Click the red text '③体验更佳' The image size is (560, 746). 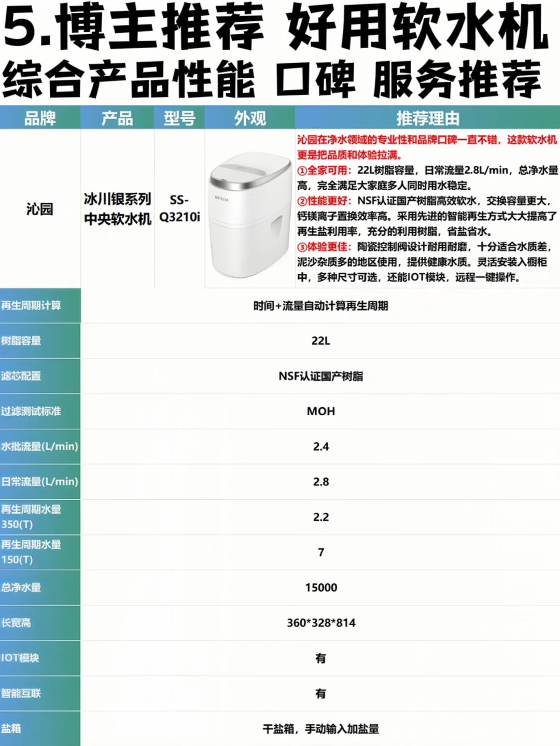click(x=324, y=247)
